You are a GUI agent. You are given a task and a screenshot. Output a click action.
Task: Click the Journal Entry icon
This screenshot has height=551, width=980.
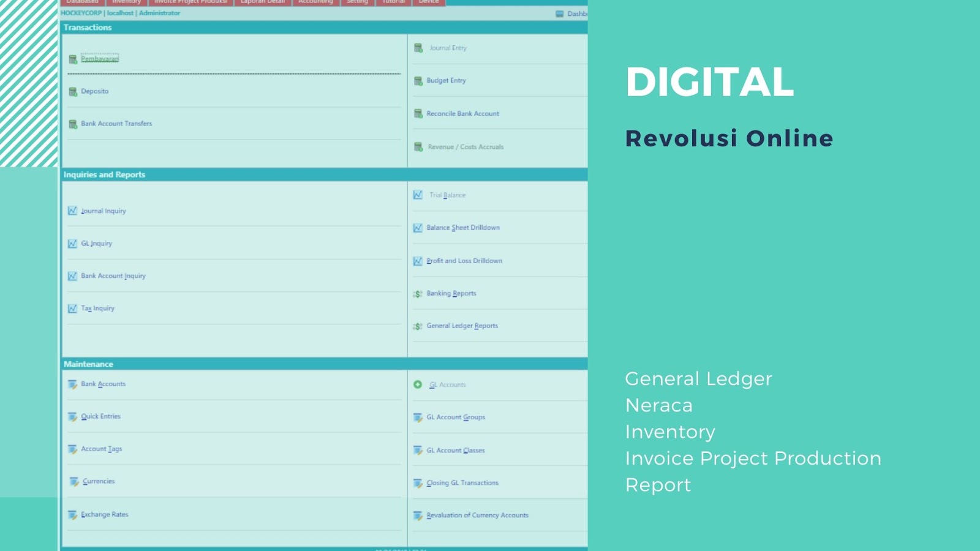[x=418, y=48]
